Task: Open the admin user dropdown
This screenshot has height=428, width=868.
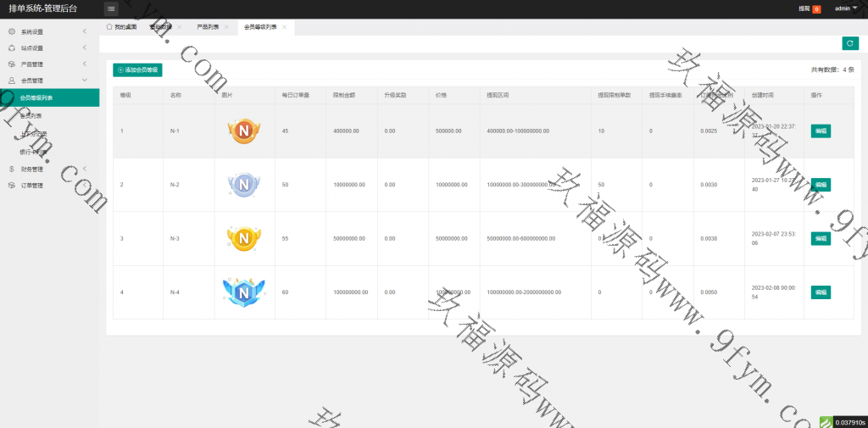Action: tap(844, 8)
